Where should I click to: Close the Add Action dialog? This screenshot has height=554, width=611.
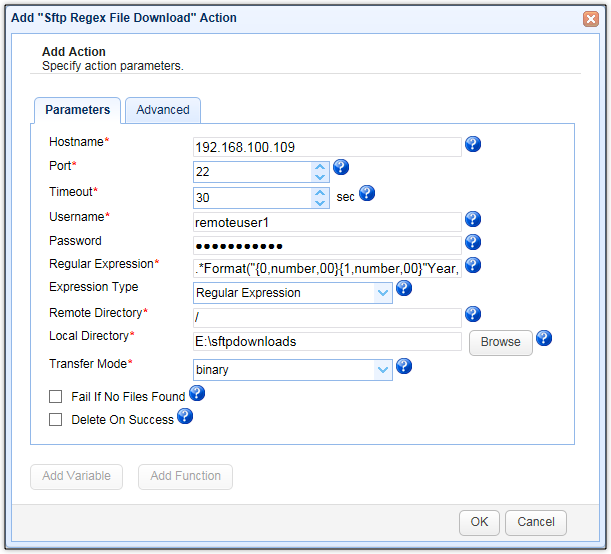tap(591, 18)
